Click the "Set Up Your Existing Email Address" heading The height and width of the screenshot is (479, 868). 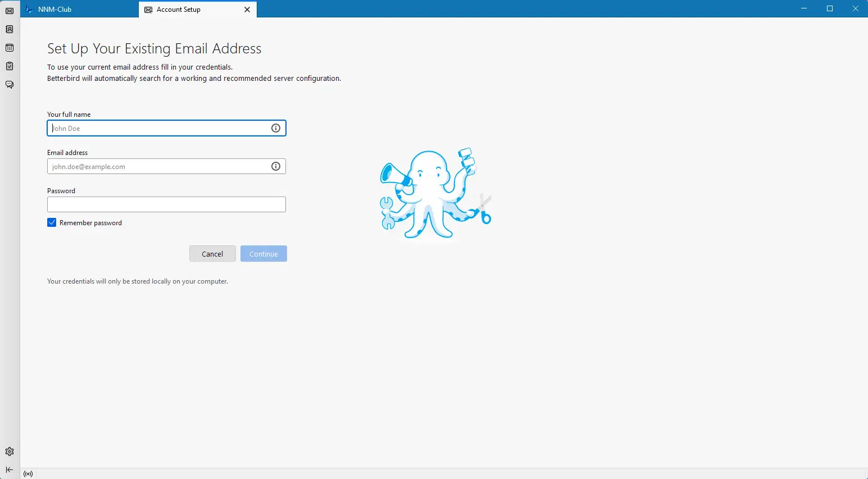[154, 49]
